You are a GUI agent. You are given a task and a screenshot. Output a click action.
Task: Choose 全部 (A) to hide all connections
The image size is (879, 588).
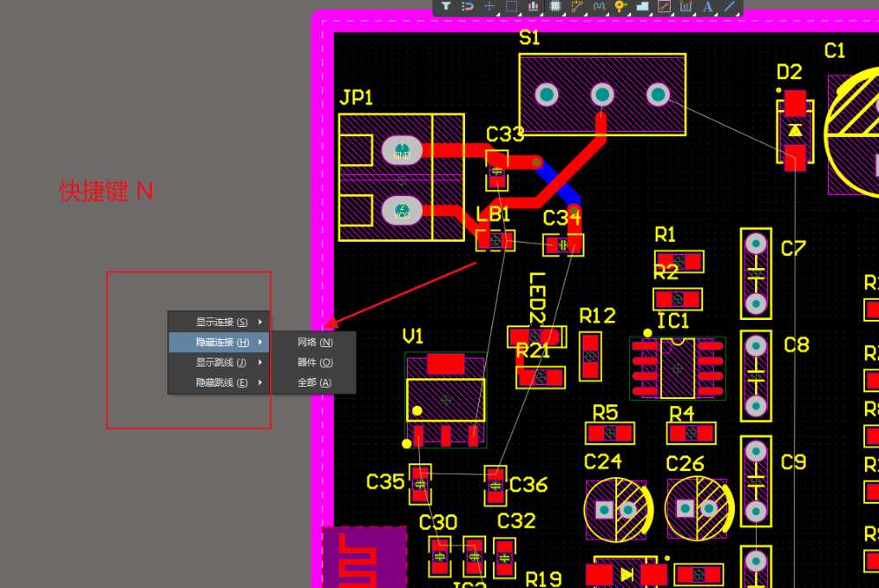coord(315,382)
